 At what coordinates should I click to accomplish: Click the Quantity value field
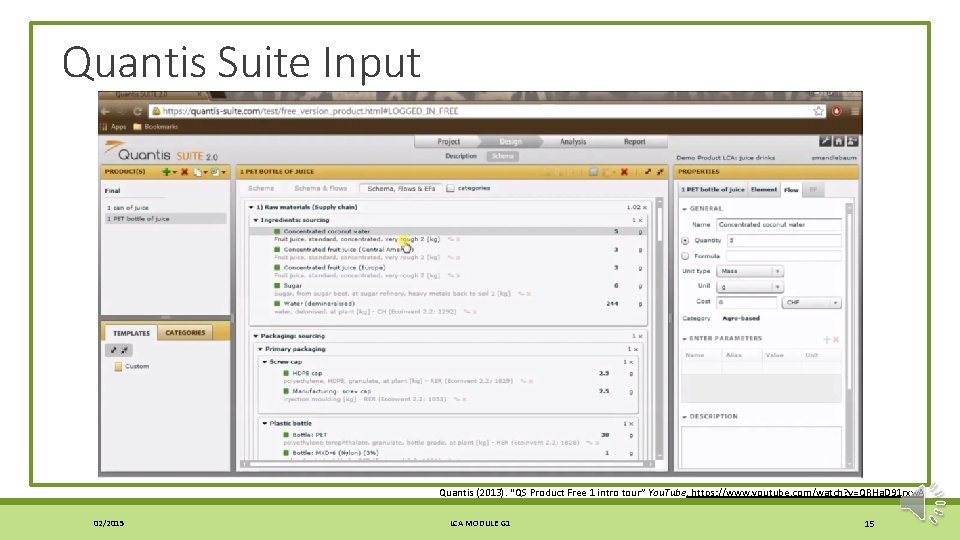(784, 241)
